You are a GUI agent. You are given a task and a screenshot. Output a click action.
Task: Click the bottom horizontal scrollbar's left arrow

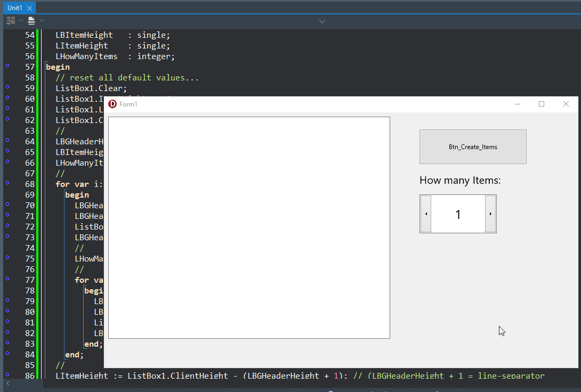pyautogui.click(x=7, y=383)
